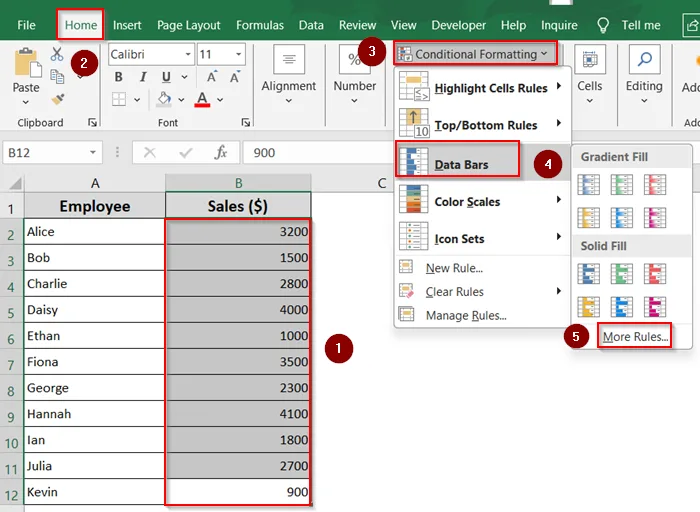
Task: Toggle Underline formatting
Action: coord(166,77)
